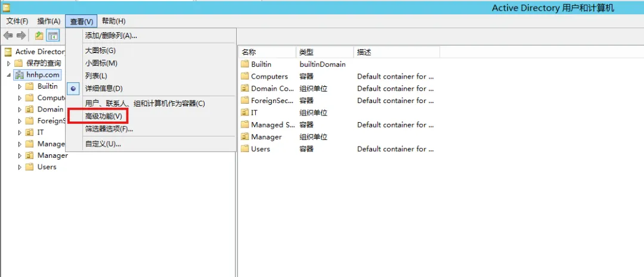The width and height of the screenshot is (644, 277).
Task: Click the Forward arrow toolbar icon
Action: point(21,36)
